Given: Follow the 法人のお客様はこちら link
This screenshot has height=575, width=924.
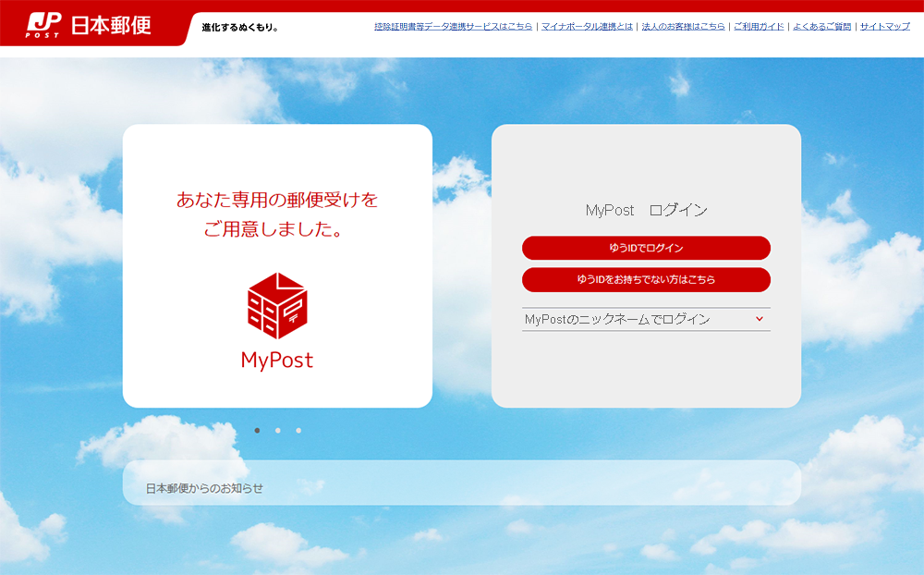Looking at the screenshot, I should pyautogui.click(x=683, y=27).
